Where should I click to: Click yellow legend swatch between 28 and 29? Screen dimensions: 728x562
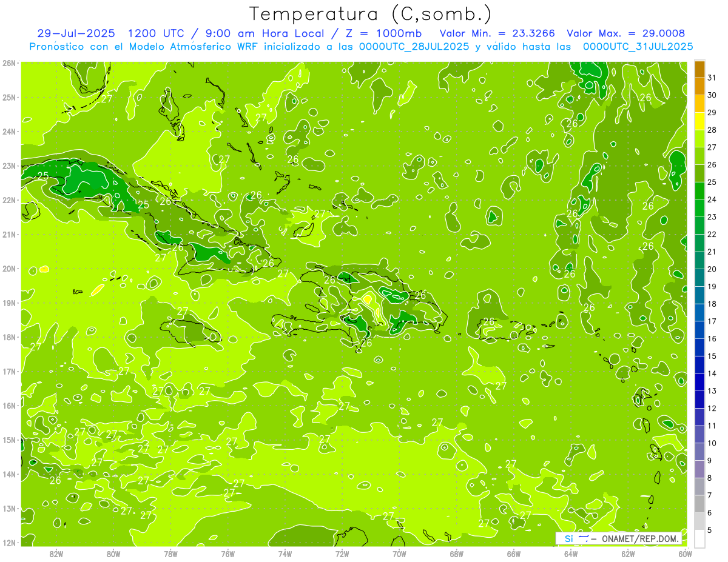700,121
